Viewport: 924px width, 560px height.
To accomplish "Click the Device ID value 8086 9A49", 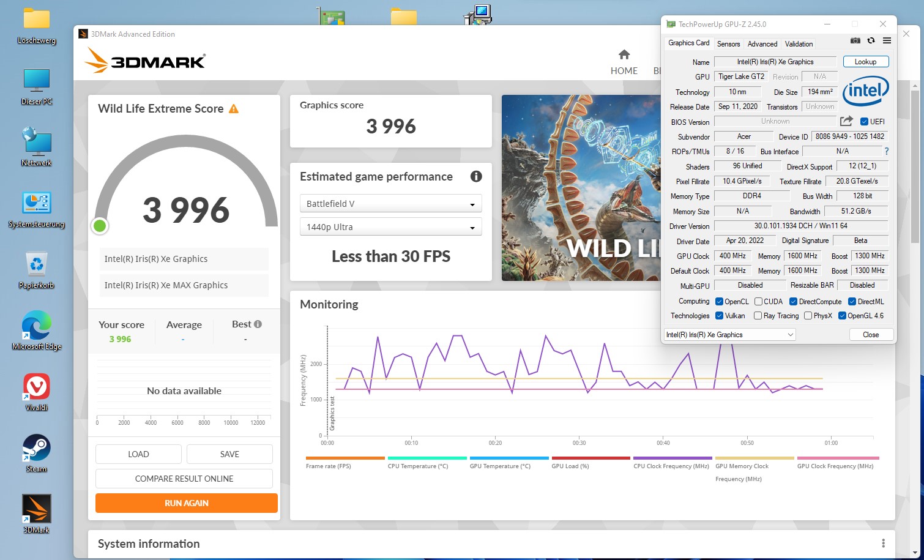I will [x=849, y=136].
